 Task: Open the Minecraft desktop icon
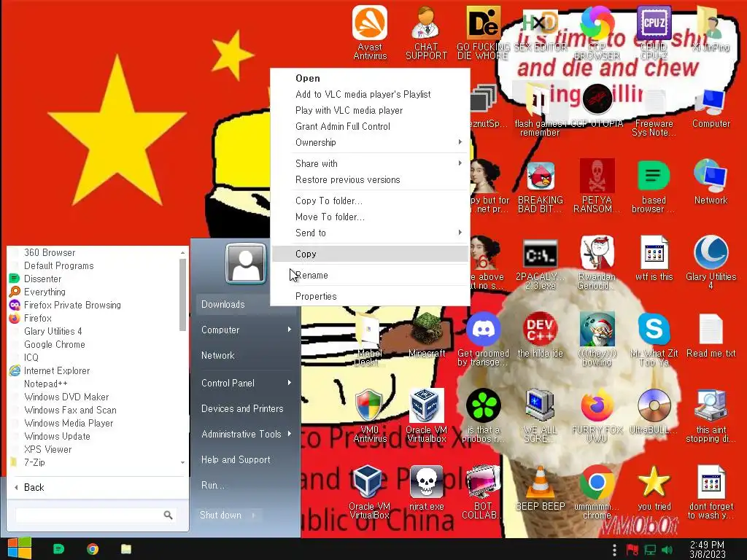[427, 334]
